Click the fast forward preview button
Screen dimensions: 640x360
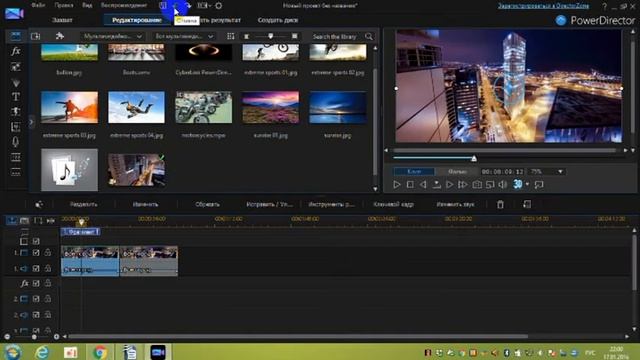tap(462, 184)
